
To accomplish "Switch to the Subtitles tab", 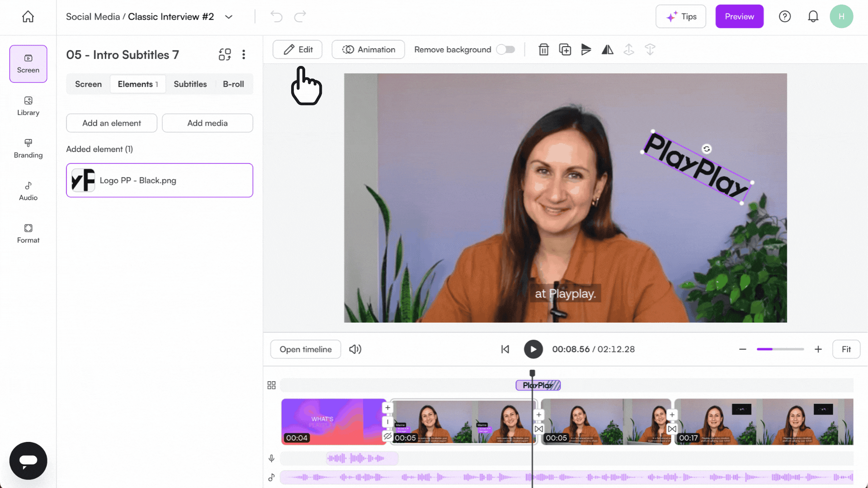I will click(190, 84).
